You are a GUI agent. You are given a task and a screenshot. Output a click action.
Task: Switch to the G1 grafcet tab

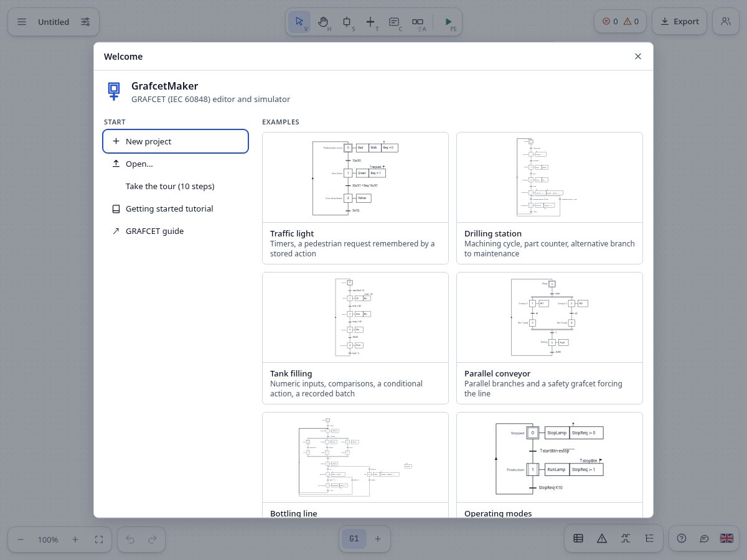(354, 539)
